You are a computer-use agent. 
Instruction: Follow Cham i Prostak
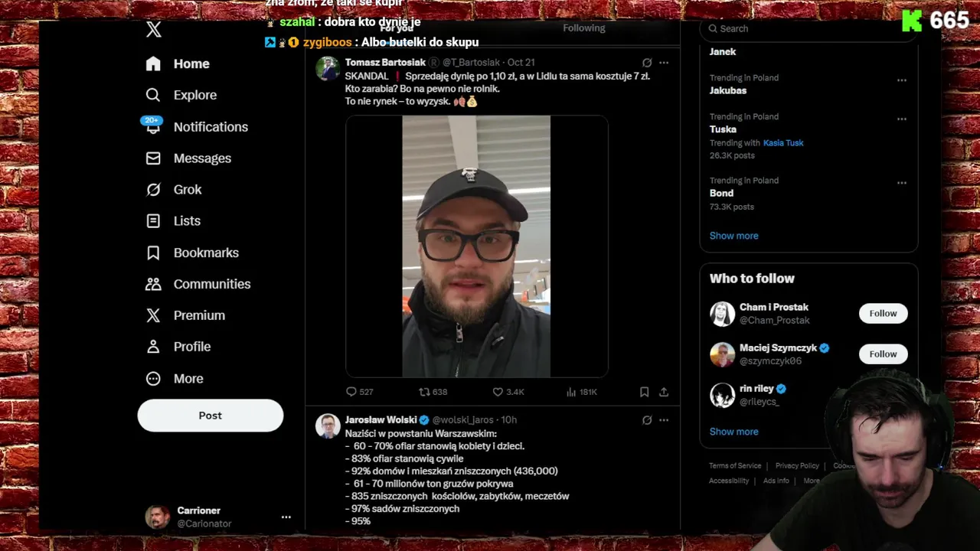pyautogui.click(x=883, y=313)
